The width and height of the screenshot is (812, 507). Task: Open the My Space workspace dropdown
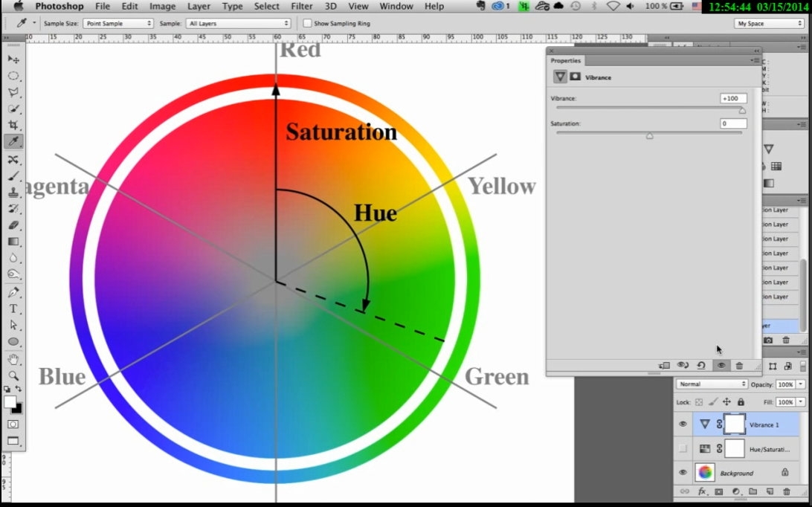(x=769, y=23)
